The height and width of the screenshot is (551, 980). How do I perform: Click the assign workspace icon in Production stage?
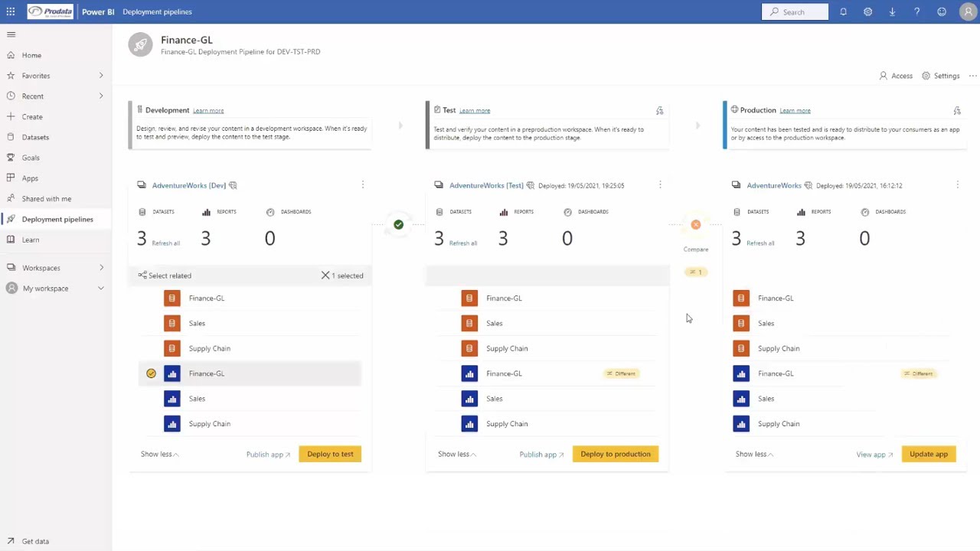tap(956, 111)
